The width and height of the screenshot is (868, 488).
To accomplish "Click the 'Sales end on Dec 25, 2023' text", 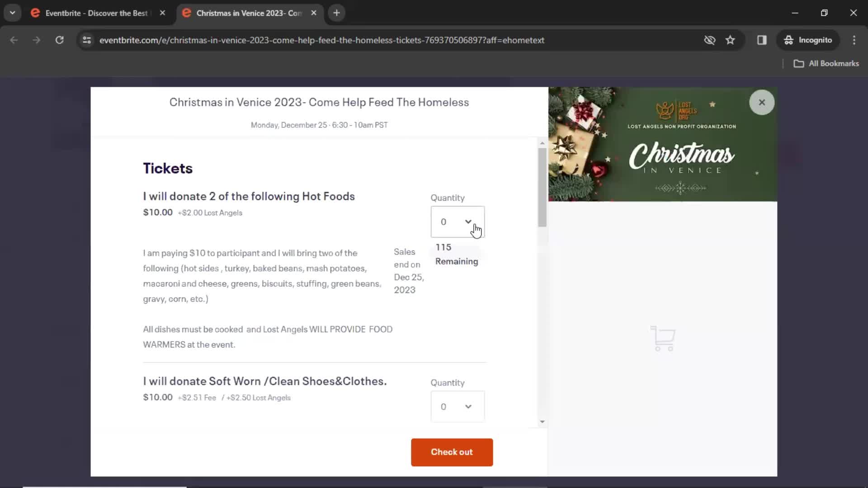I will coord(409,271).
